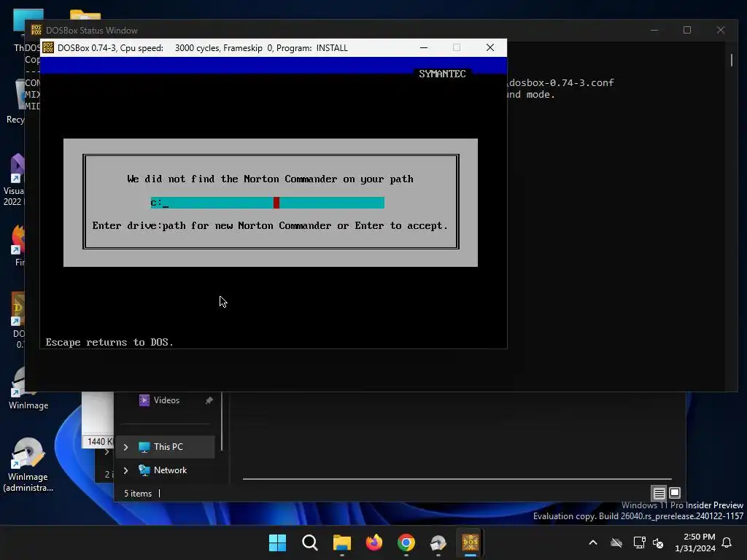The image size is (747, 560).
Task: Click the DOSBox Status Window title icon
Action: click(36, 30)
